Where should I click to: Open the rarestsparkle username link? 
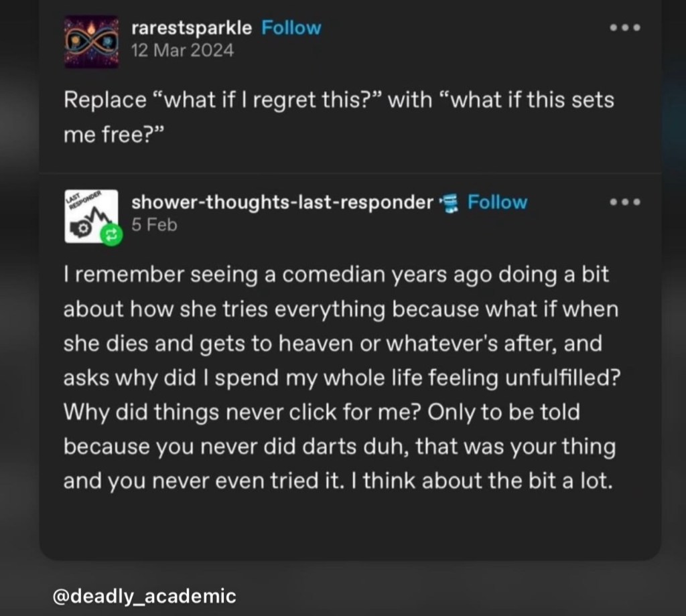(x=192, y=28)
